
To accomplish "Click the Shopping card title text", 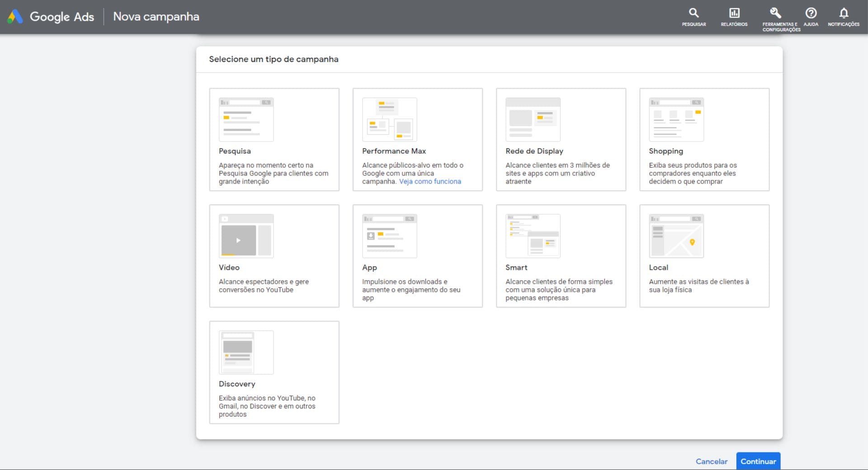I will click(665, 151).
